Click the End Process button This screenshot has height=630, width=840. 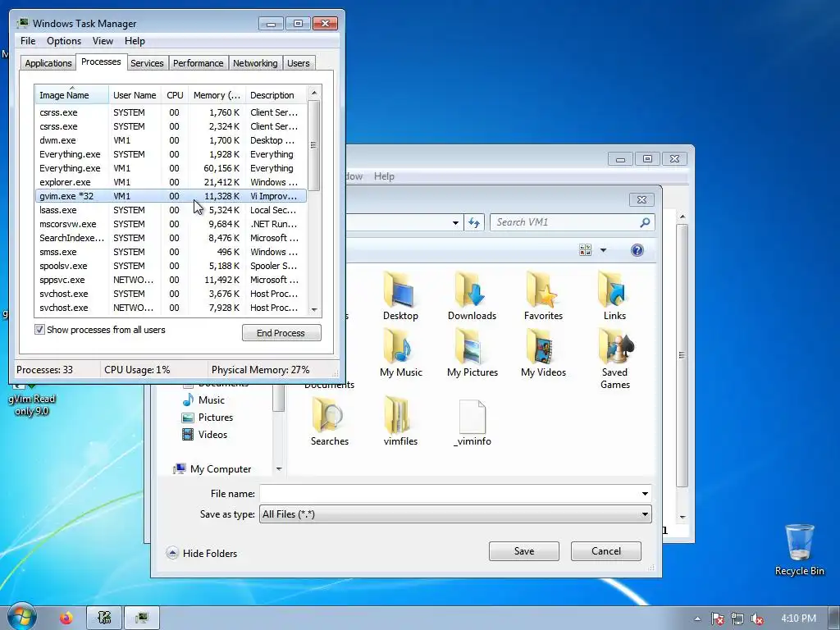[281, 333]
